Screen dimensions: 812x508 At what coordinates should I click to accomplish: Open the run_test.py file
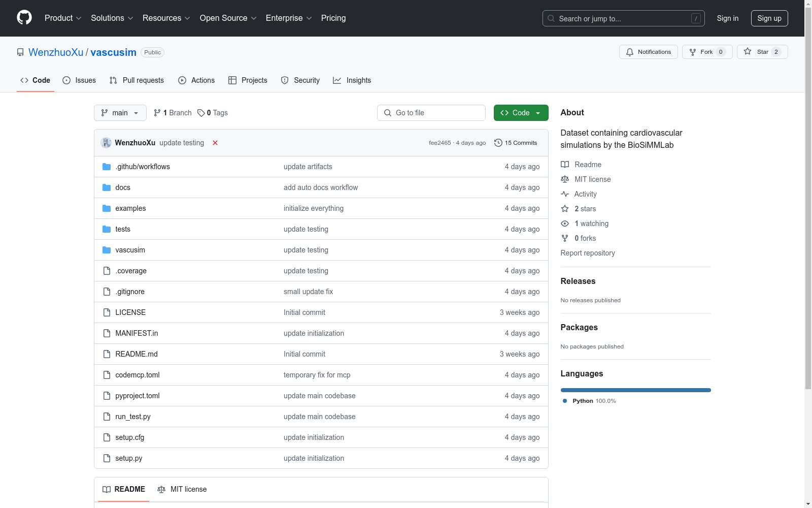pyautogui.click(x=133, y=417)
